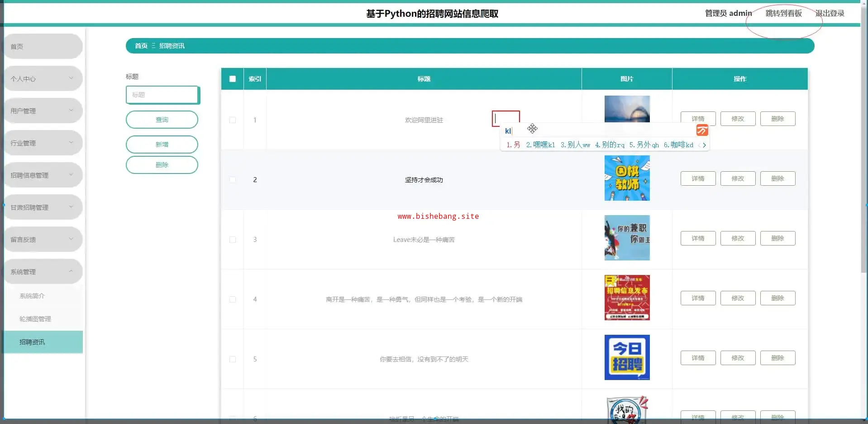Viewport: 868px width, 424px height.
Task: Select checkbox for row 坚持才会成功
Action: pos(233,180)
